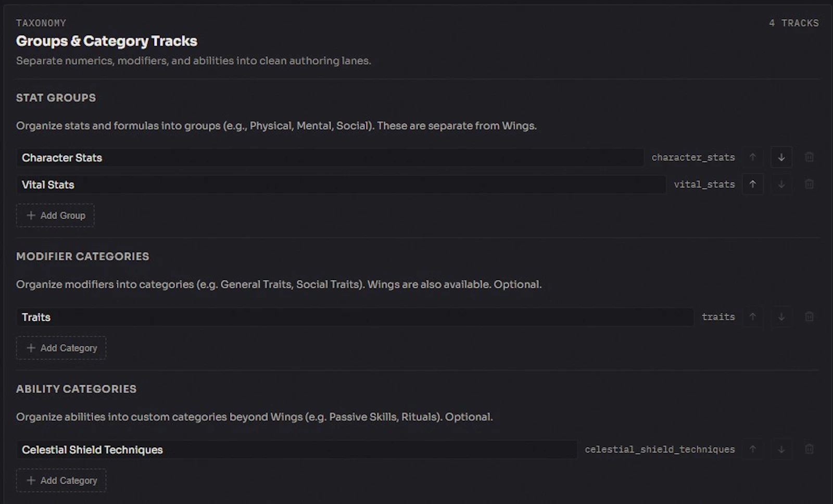
Task: Delete the Vital Stats group
Action: [809, 184]
